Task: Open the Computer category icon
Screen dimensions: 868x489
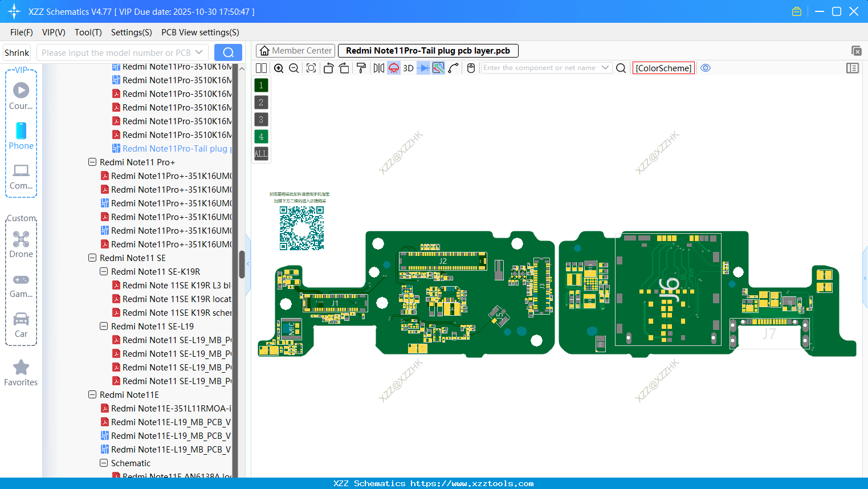Action: tap(21, 176)
